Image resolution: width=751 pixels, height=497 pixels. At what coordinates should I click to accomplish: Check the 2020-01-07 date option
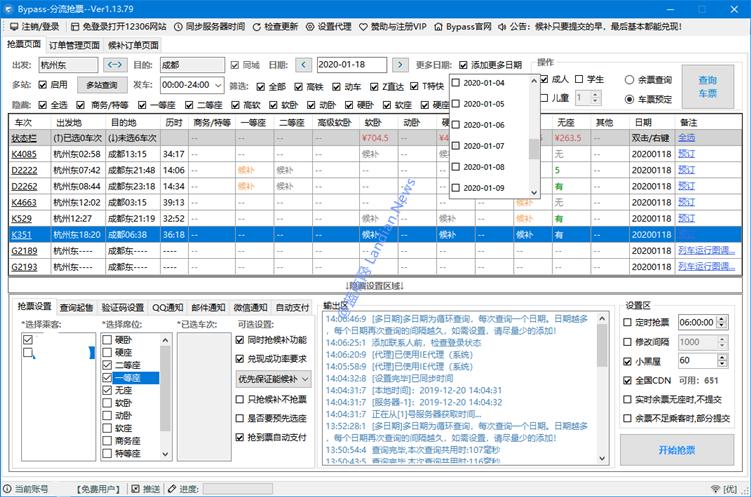(456, 146)
